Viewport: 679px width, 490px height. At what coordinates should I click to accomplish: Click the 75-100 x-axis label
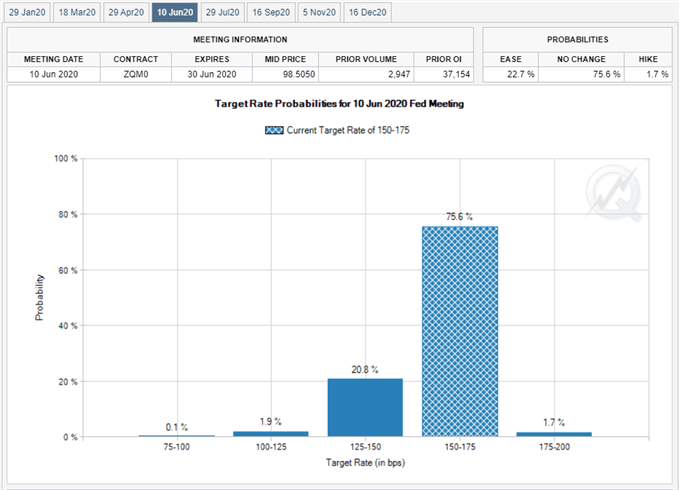pos(176,447)
